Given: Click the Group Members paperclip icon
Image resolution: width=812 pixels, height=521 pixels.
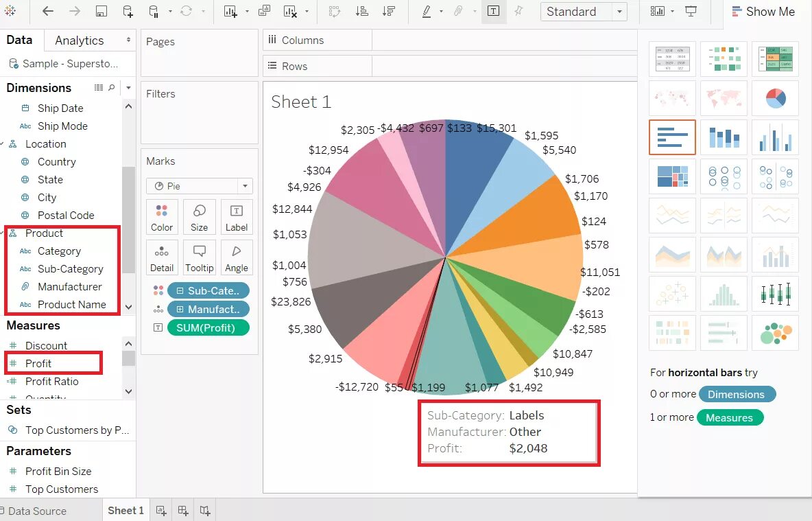Looking at the screenshot, I should (458, 12).
